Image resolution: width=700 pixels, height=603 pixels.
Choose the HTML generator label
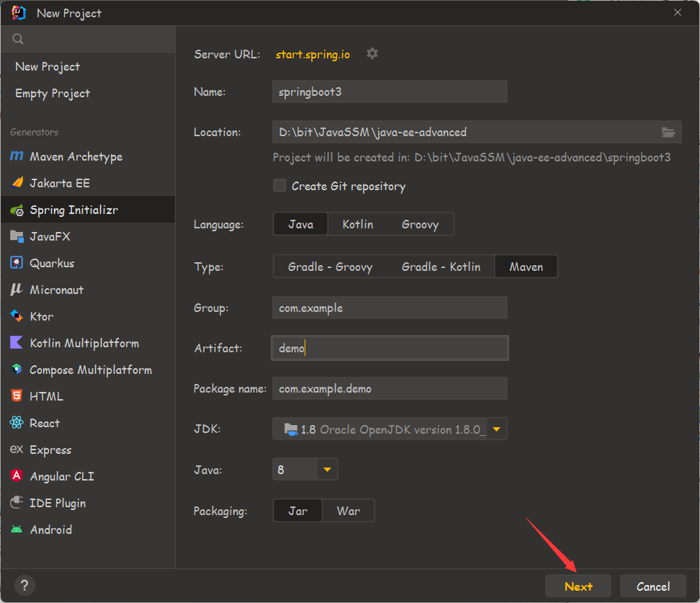pyautogui.click(x=46, y=396)
